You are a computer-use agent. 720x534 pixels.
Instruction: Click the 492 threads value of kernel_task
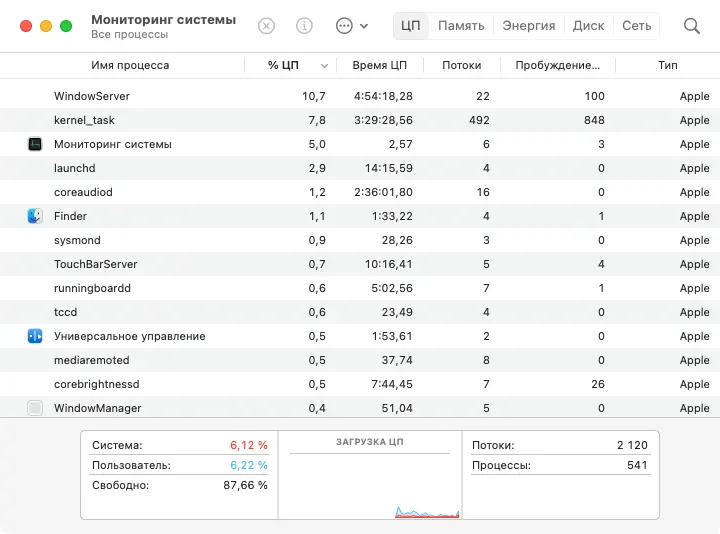pos(479,120)
